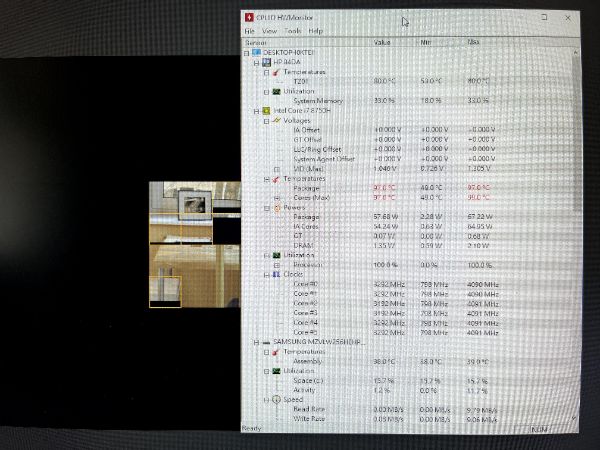Image resolution: width=600 pixels, height=450 pixels.
Task: Click the 57.68 W package power value
Action: [386, 217]
